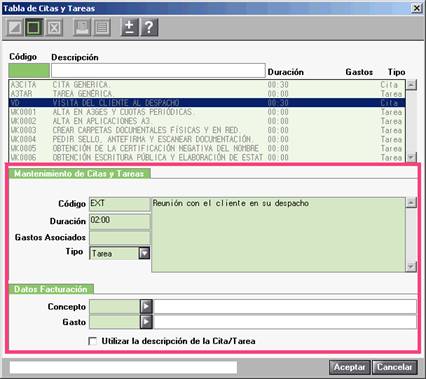Click the list scrollbar down arrow
This screenshot has width=426, height=379.
411,157
